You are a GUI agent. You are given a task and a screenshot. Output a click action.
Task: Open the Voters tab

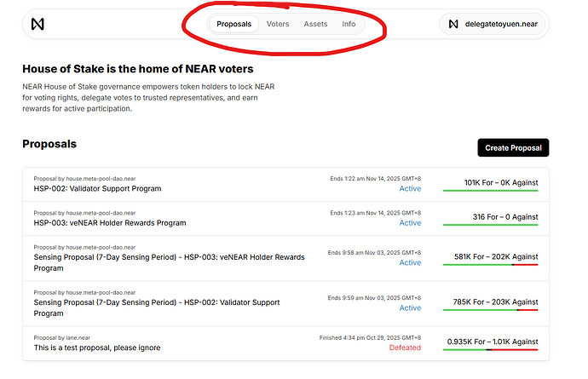[278, 24]
